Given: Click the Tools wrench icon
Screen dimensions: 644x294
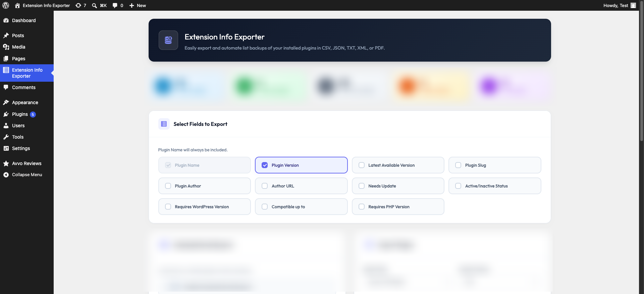Looking at the screenshot, I should pyautogui.click(x=6, y=137).
